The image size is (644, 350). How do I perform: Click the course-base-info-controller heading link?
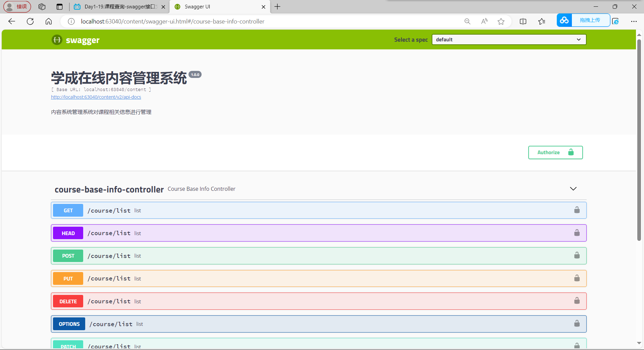(109, 189)
